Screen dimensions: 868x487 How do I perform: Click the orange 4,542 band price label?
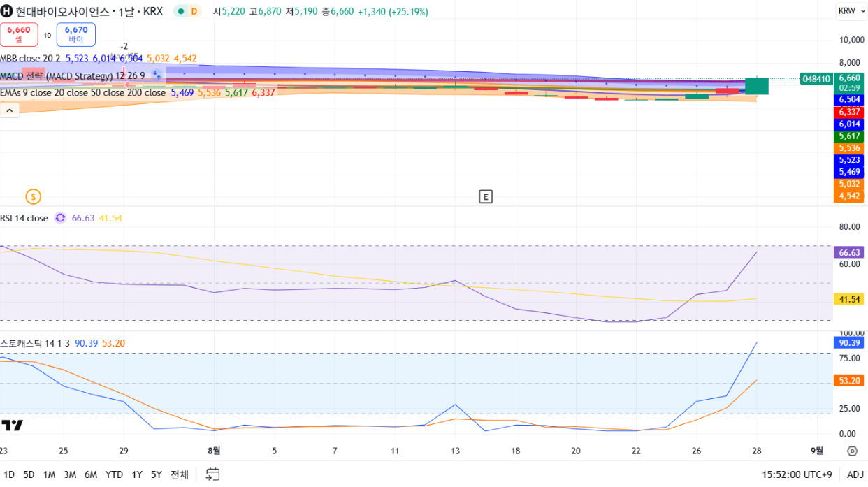tap(850, 196)
